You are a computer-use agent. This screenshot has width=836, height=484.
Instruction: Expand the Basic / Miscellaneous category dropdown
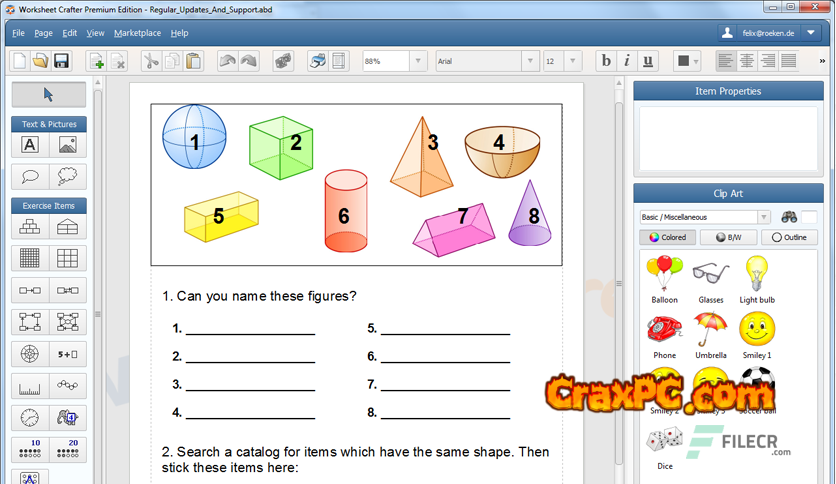pos(764,217)
